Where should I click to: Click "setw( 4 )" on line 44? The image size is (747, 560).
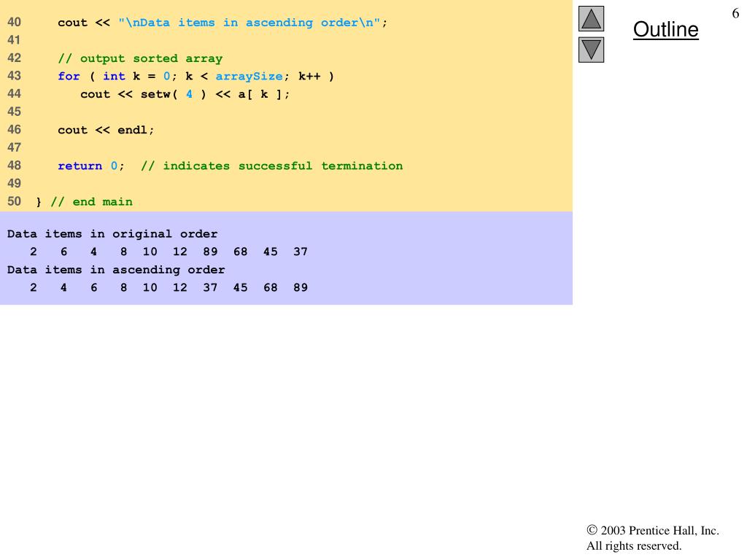pyautogui.click(x=174, y=94)
